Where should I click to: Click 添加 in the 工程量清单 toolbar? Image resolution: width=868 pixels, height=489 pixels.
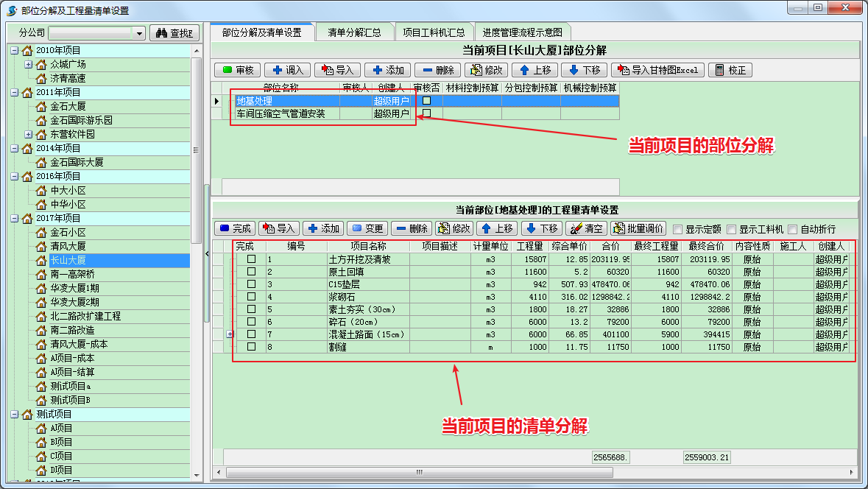(323, 229)
